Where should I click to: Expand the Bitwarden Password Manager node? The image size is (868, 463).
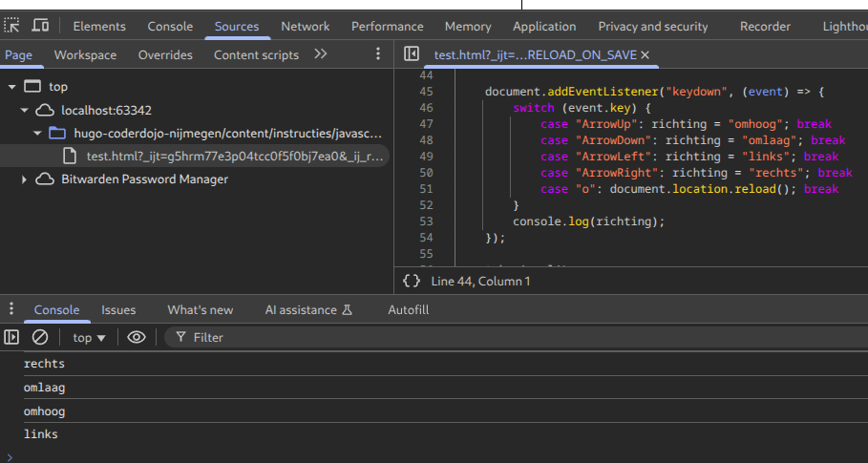(25, 179)
